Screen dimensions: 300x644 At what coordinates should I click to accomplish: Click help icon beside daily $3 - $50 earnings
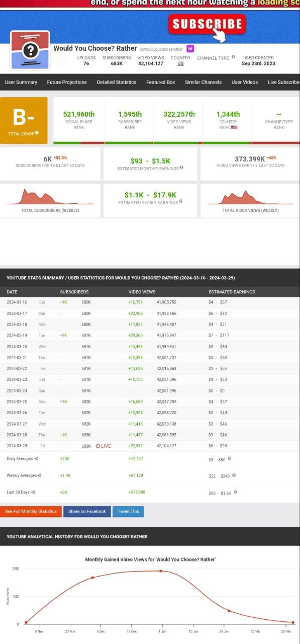click(230, 458)
